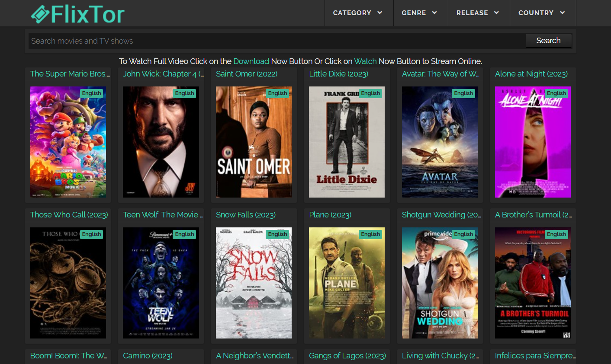Open Those Who Call (2023) title link
The width and height of the screenshot is (611, 364).
[69, 215]
